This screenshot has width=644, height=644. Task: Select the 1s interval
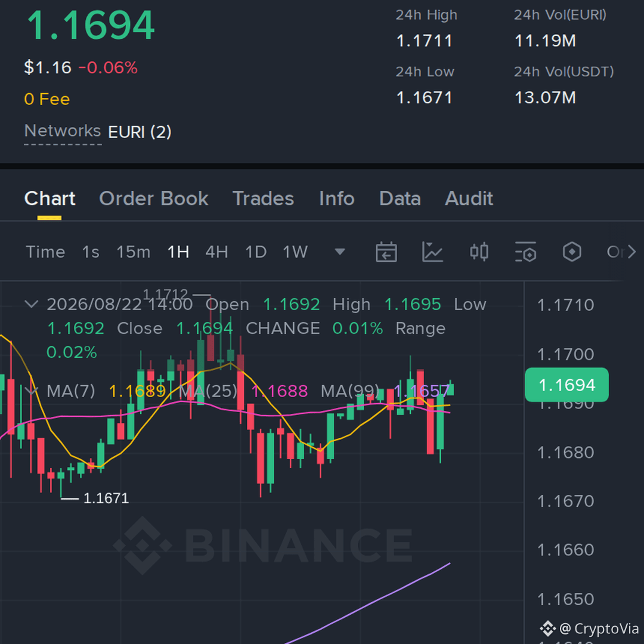click(x=91, y=252)
